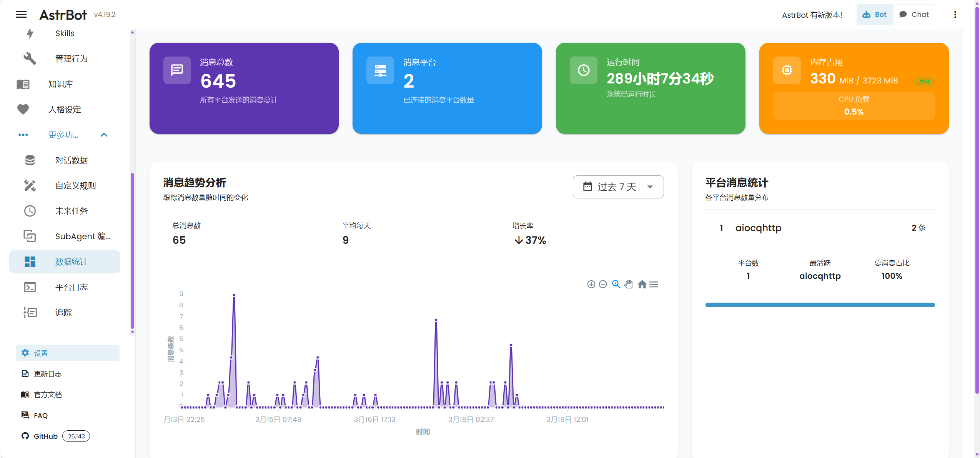
Task: Select the chart panning hand tool
Action: click(629, 284)
